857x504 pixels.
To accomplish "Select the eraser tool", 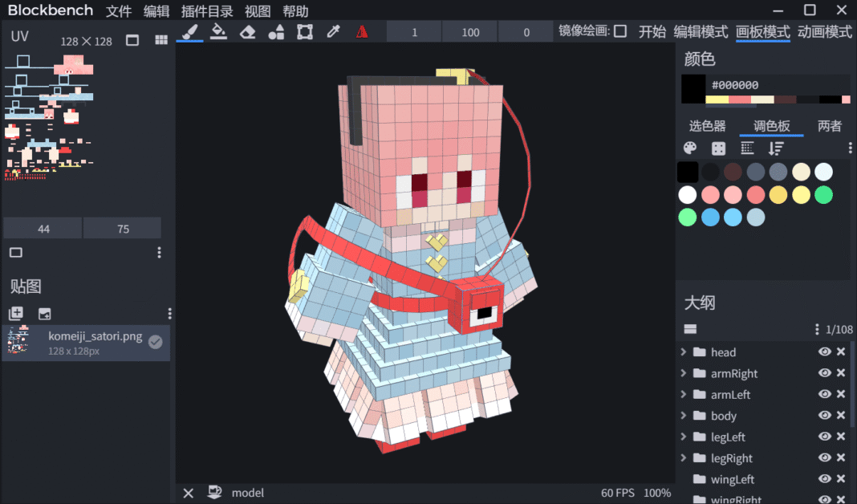I will (x=248, y=32).
